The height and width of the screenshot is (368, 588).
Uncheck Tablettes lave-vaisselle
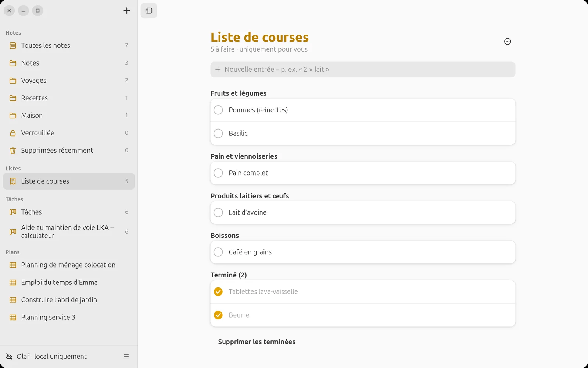(x=218, y=291)
